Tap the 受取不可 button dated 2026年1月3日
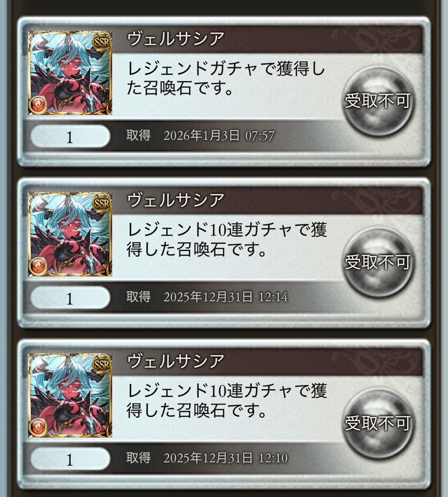 377,101
